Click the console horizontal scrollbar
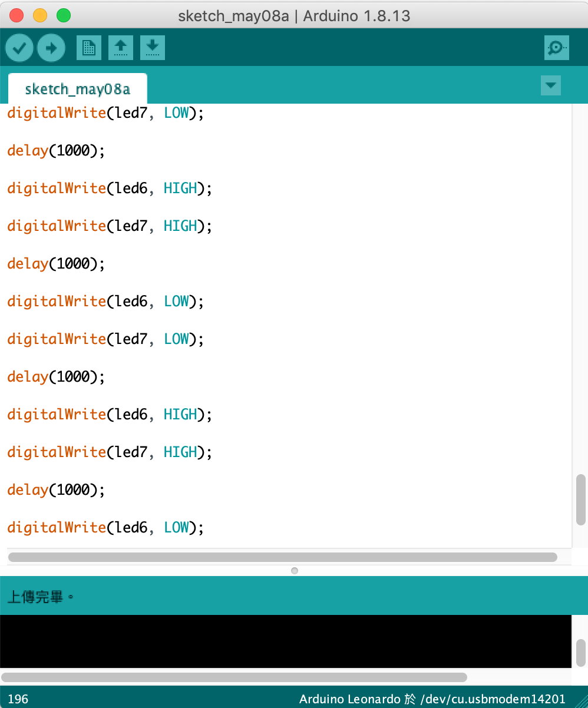Screen dimensions: 588x708 click(234, 677)
